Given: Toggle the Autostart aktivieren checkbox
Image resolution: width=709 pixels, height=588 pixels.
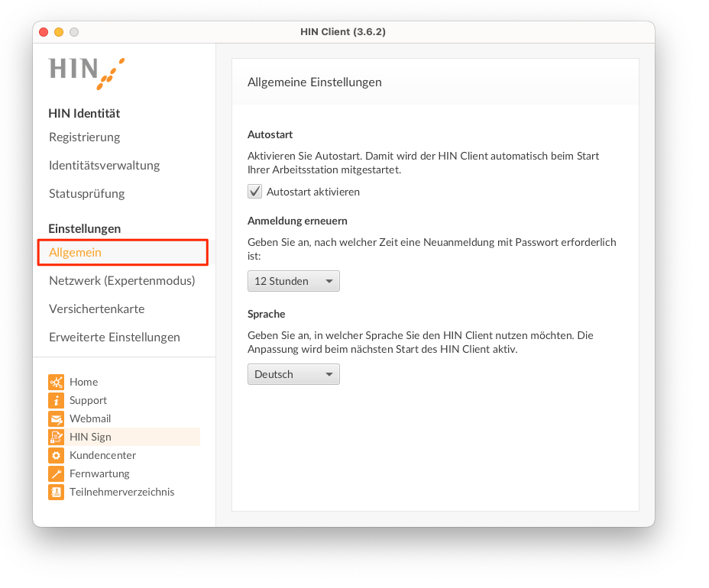Looking at the screenshot, I should pyautogui.click(x=254, y=192).
